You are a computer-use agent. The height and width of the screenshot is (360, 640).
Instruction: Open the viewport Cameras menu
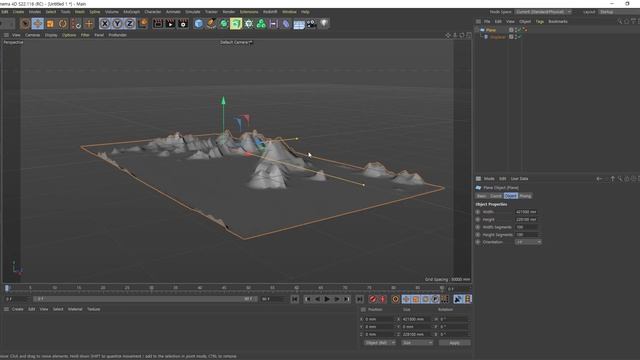[x=33, y=35]
